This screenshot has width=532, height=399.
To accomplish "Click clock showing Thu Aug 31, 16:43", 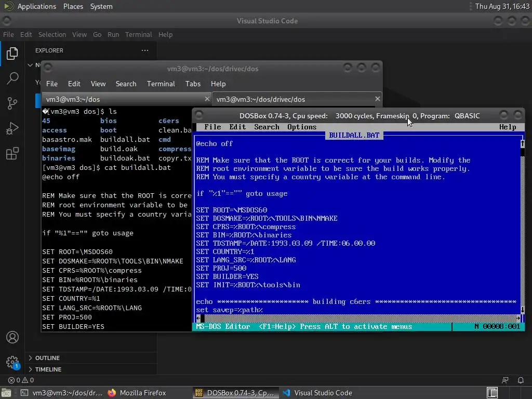I will click(x=502, y=6).
